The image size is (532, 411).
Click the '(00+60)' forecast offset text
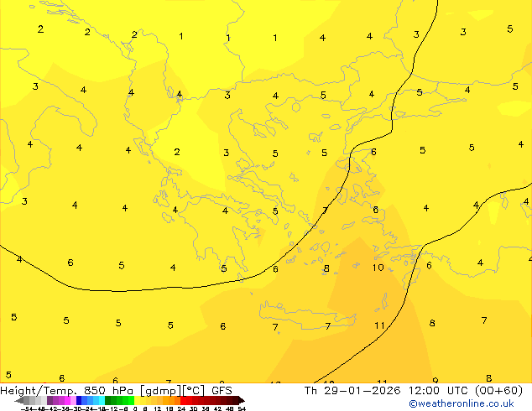tap(499, 390)
